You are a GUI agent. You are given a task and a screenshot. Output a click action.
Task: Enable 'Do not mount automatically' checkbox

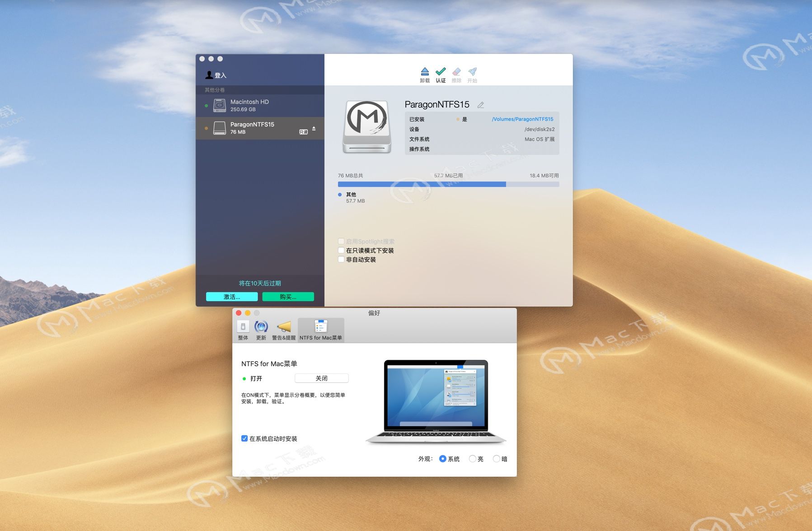341,260
